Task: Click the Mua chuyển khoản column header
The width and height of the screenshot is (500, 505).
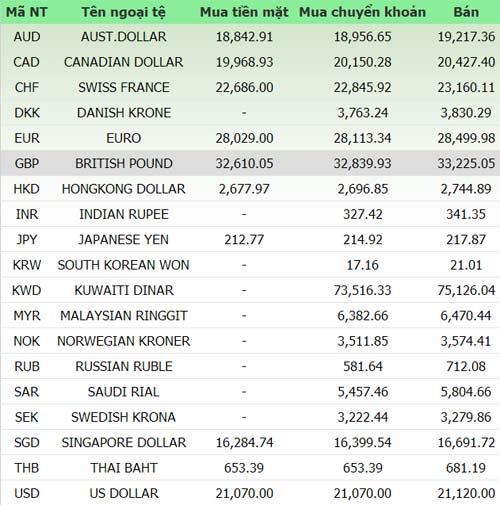Action: 362,12
